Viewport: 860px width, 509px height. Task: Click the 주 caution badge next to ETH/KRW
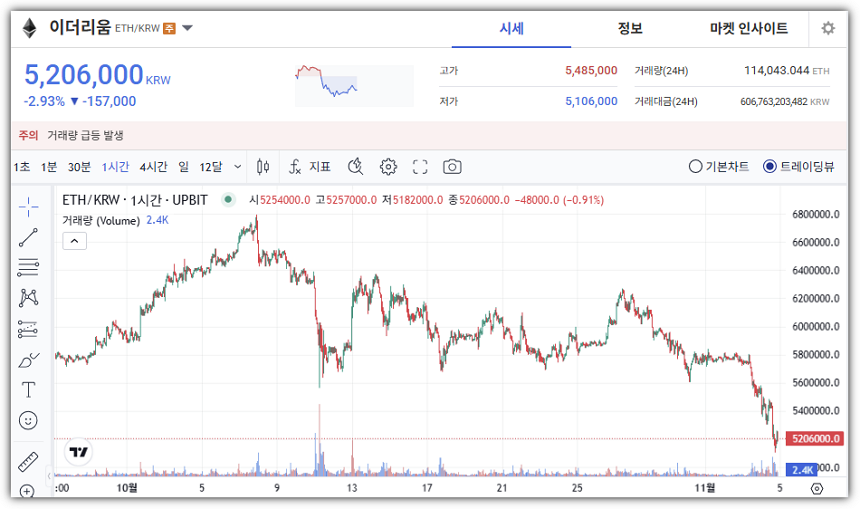[169, 28]
